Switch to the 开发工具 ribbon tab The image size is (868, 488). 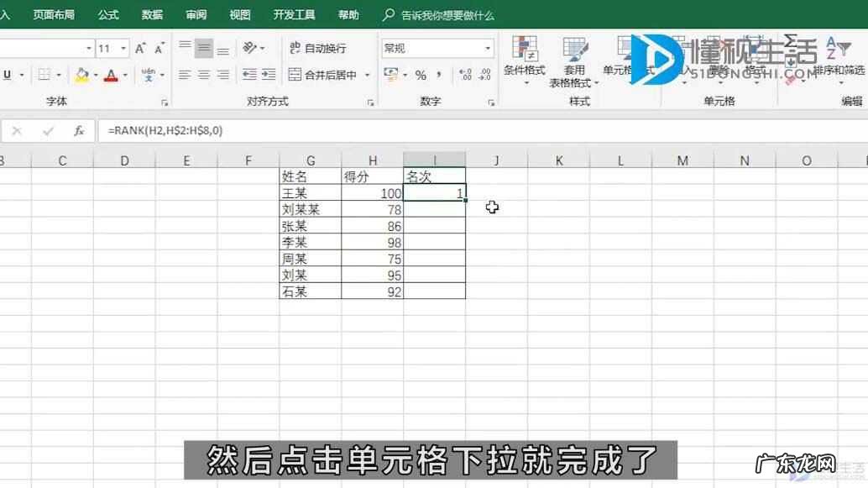[x=295, y=14]
